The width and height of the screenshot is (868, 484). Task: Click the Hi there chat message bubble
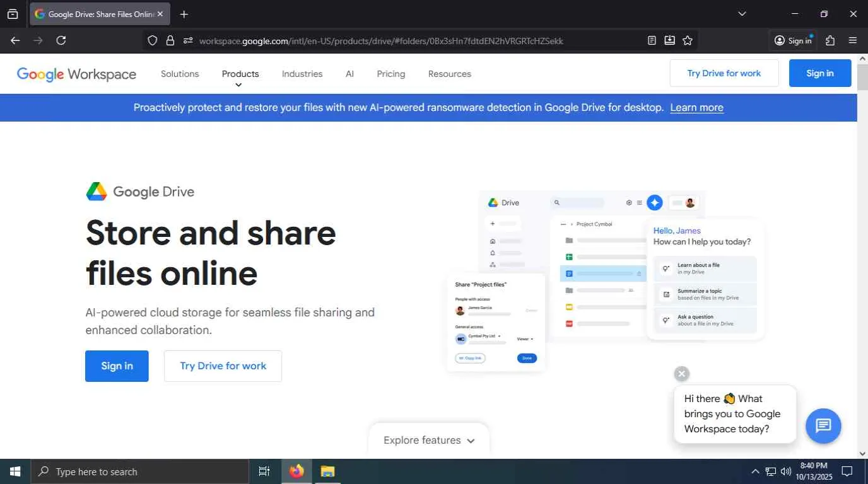point(736,414)
